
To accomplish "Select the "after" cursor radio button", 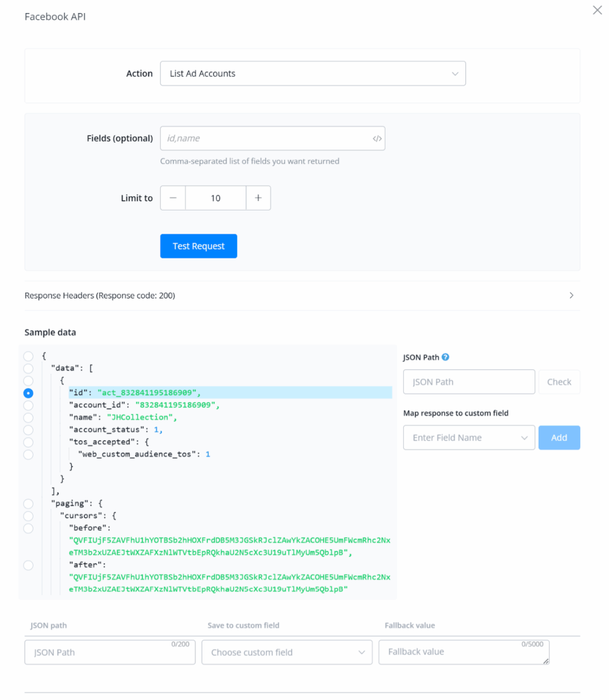I will coord(28,565).
